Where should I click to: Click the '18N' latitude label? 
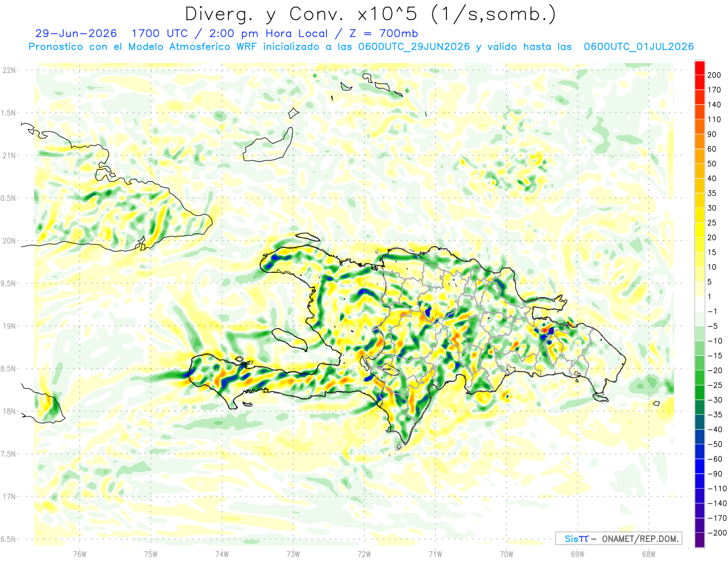9,411
